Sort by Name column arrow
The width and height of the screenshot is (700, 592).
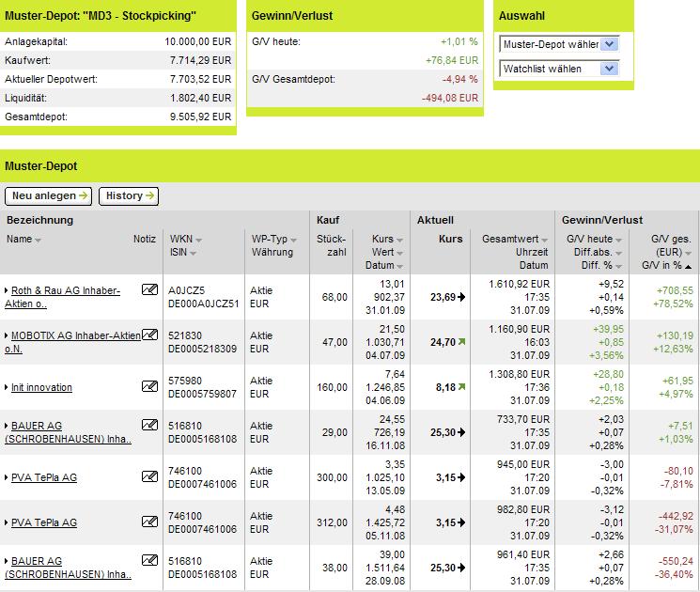point(38,241)
